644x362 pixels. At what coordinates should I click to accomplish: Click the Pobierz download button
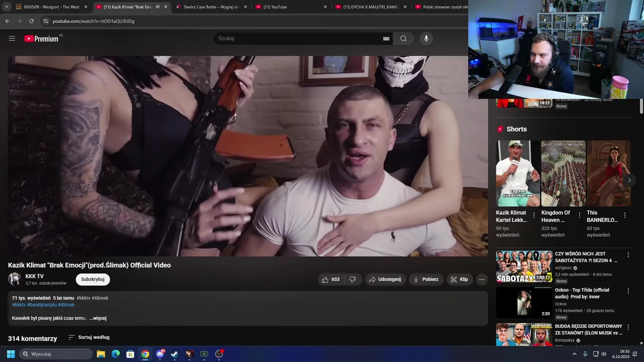point(426,280)
